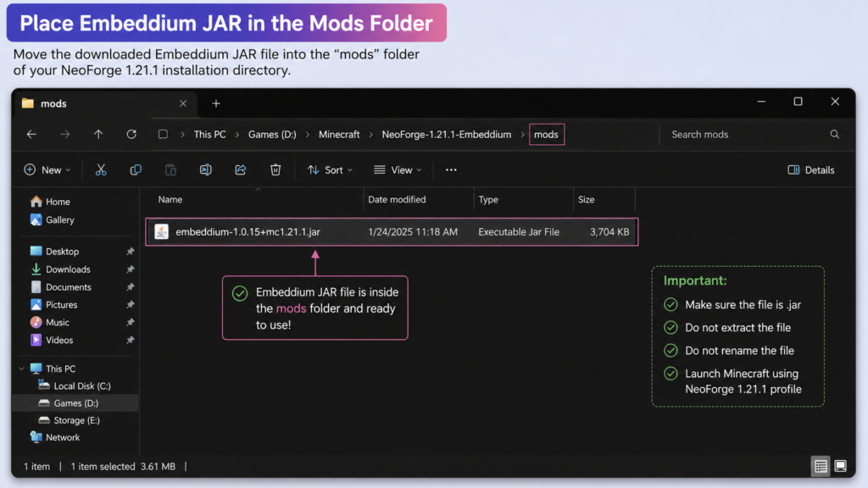Refresh the mods folder view
Image resolution: width=868 pixels, height=488 pixels.
tap(131, 135)
